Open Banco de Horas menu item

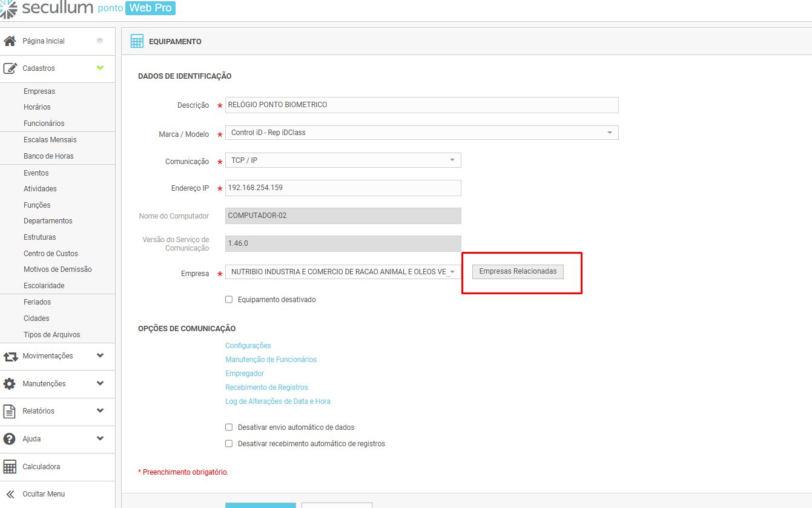pyautogui.click(x=48, y=156)
